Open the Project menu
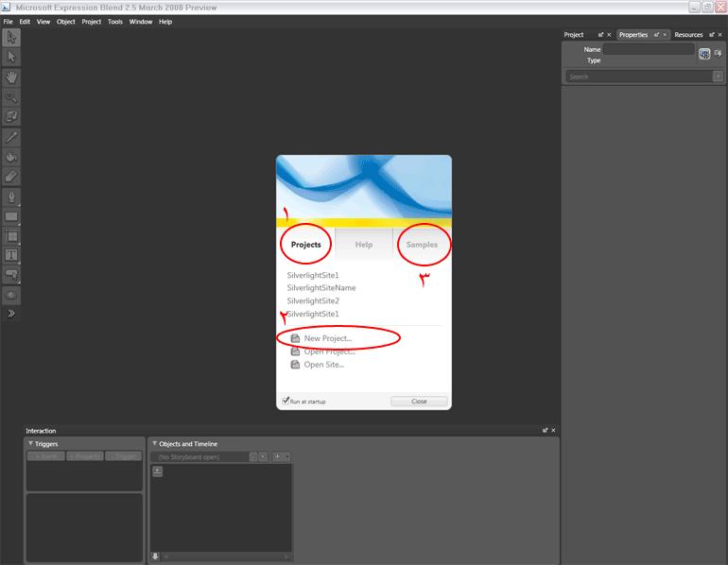Viewport: 728px width, 565px height. (x=92, y=22)
